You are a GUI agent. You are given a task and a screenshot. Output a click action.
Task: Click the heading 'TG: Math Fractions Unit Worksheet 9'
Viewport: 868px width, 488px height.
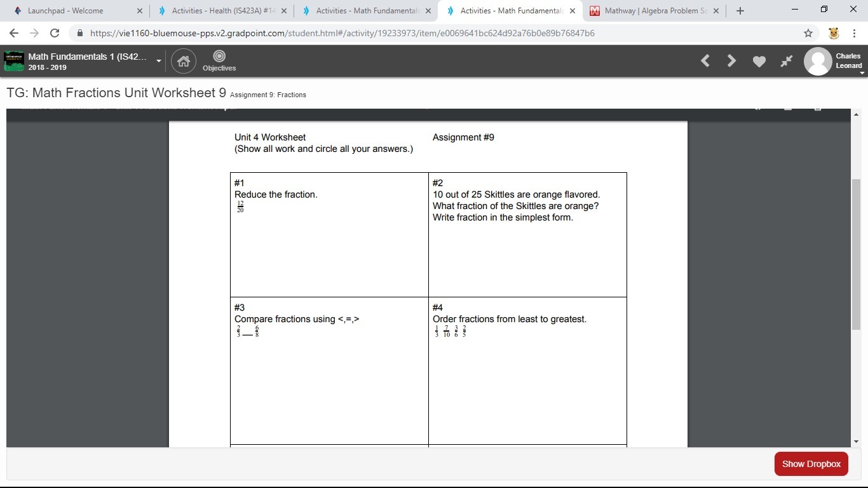[x=116, y=93]
